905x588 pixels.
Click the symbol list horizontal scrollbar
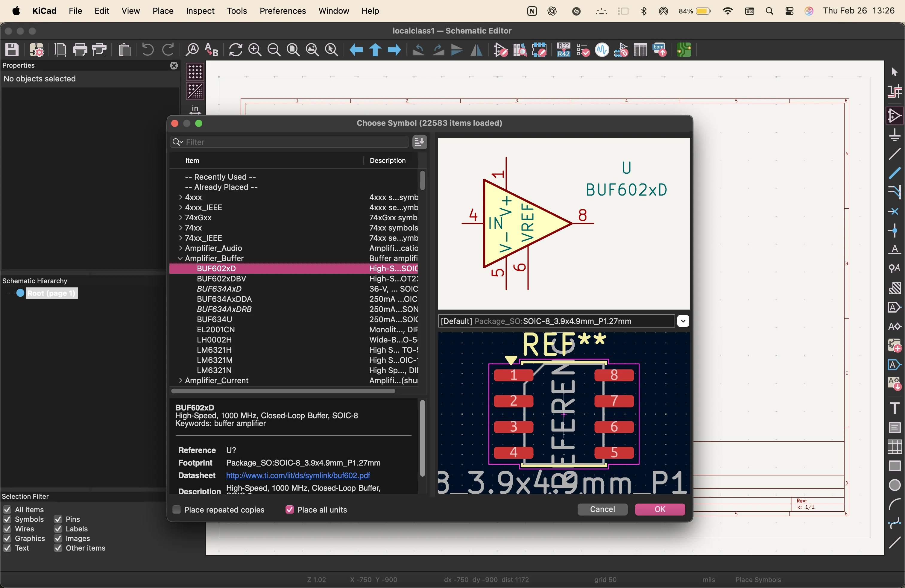pos(283,391)
